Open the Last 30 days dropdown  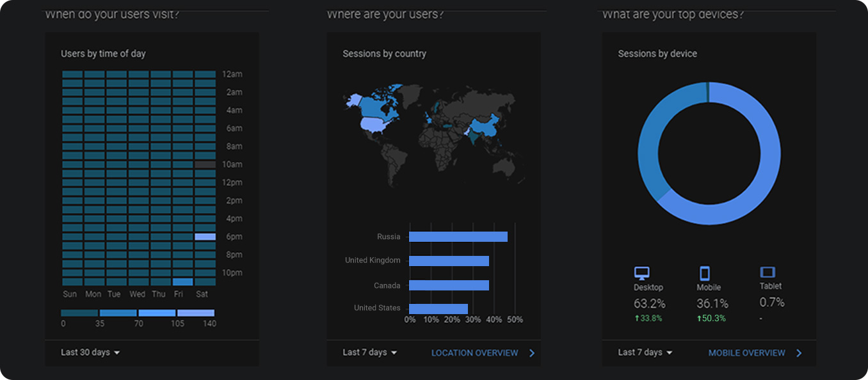90,352
